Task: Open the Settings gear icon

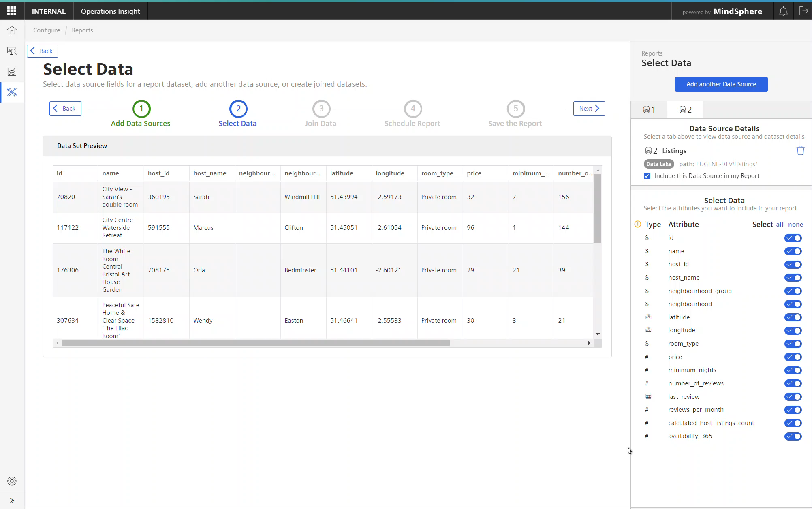Action: click(12, 481)
